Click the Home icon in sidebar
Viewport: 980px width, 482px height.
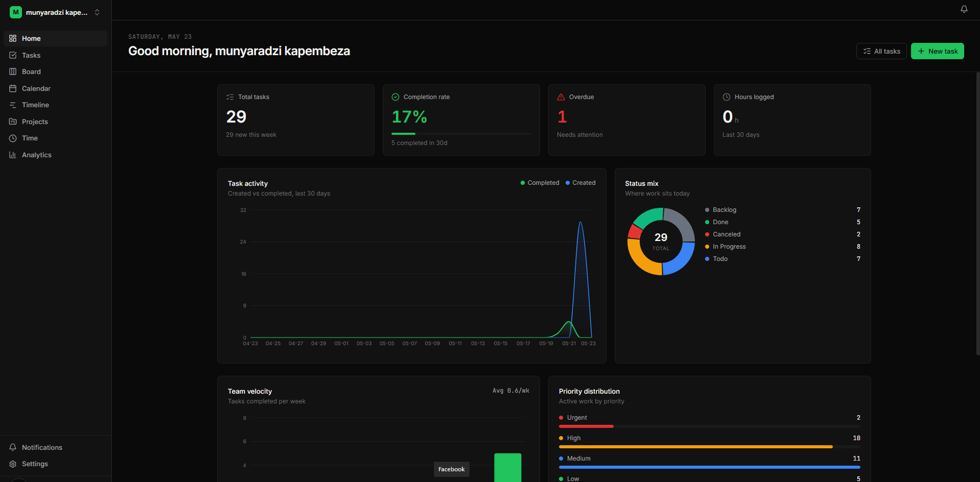13,38
